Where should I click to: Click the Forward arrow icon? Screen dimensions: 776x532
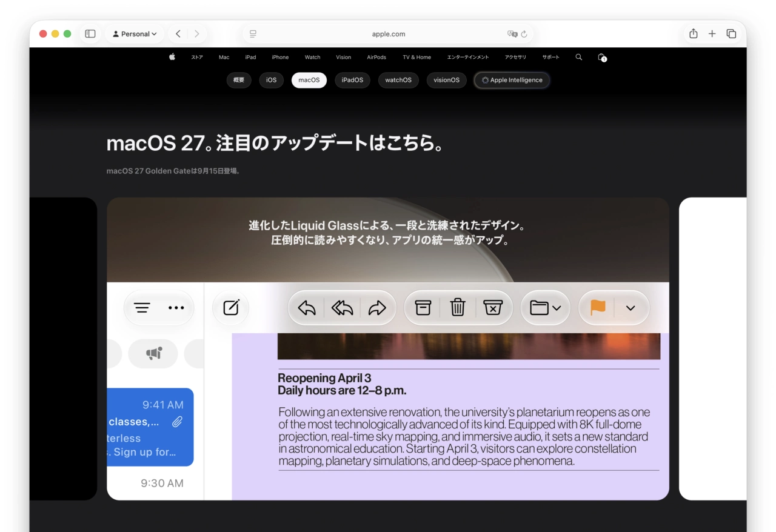[377, 308]
